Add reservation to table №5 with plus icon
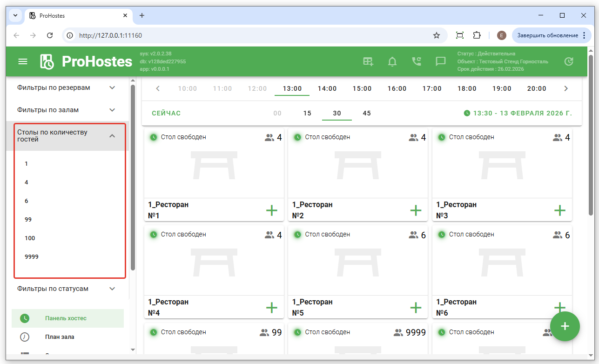The width and height of the screenshot is (599, 364). [x=415, y=308]
